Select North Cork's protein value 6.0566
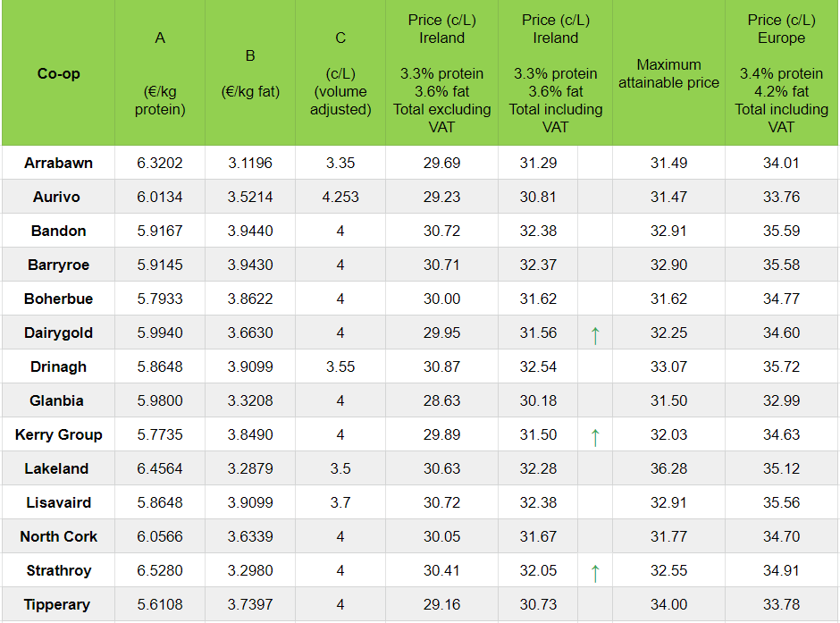Image resolution: width=840 pixels, height=623 pixels. tap(160, 536)
